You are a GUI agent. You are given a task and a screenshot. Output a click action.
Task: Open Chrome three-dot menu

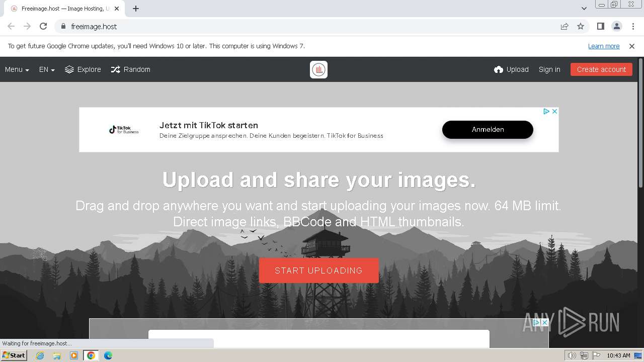point(633,26)
